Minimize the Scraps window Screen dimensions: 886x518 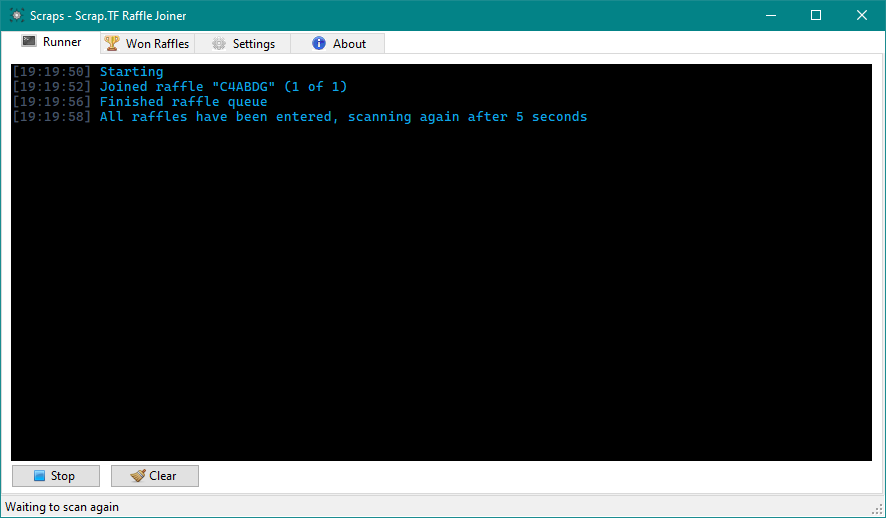[771, 15]
